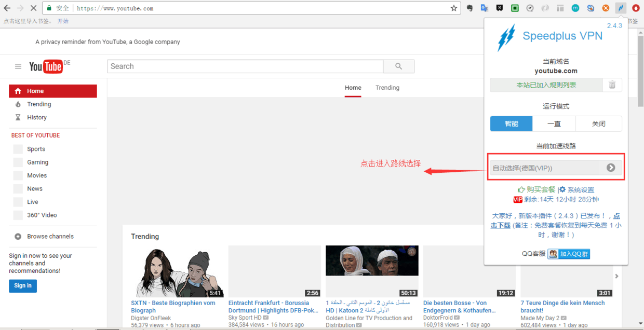This screenshot has width=644, height=330.
Task: Select 关闭 running mode
Action: click(598, 124)
